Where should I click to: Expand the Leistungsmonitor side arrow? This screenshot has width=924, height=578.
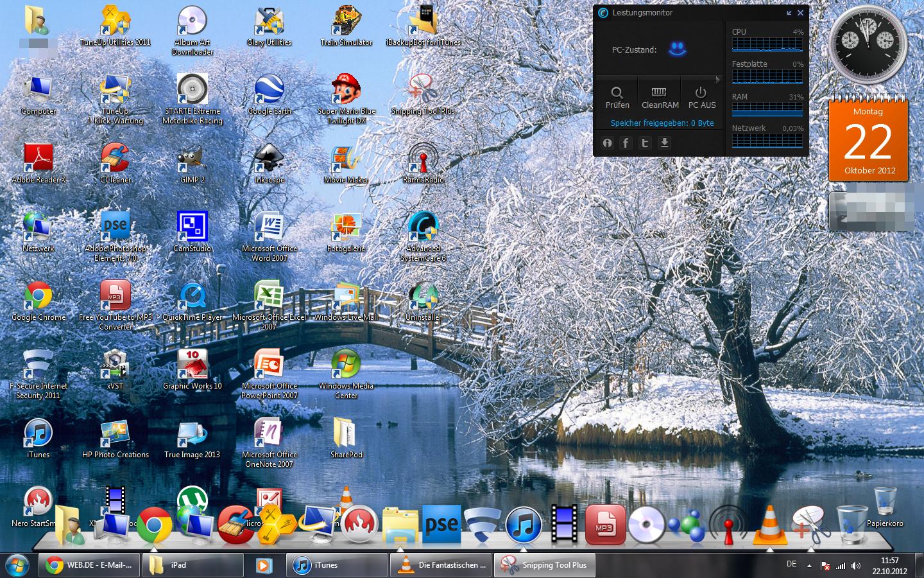tap(717, 80)
